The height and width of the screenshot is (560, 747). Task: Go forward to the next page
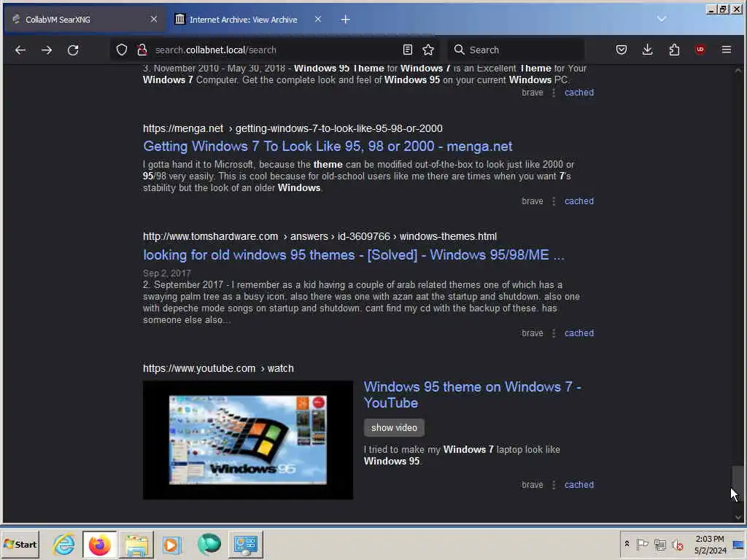tap(47, 50)
